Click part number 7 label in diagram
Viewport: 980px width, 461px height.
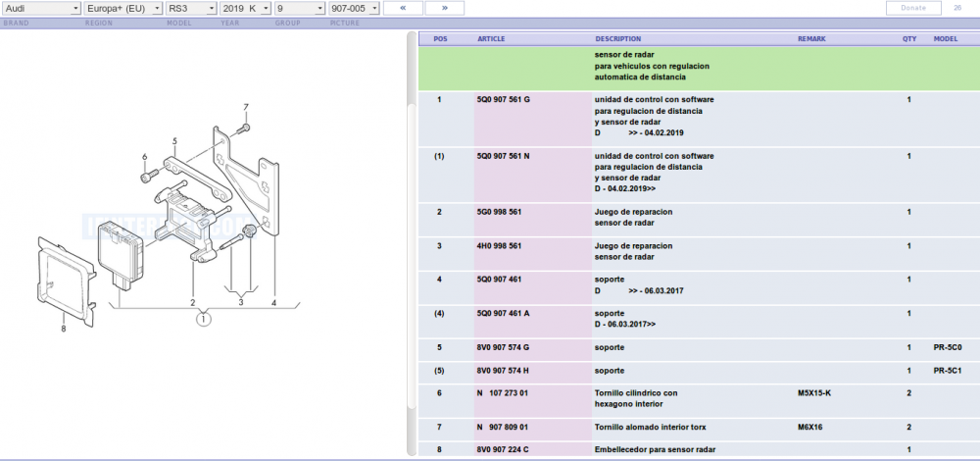246,107
